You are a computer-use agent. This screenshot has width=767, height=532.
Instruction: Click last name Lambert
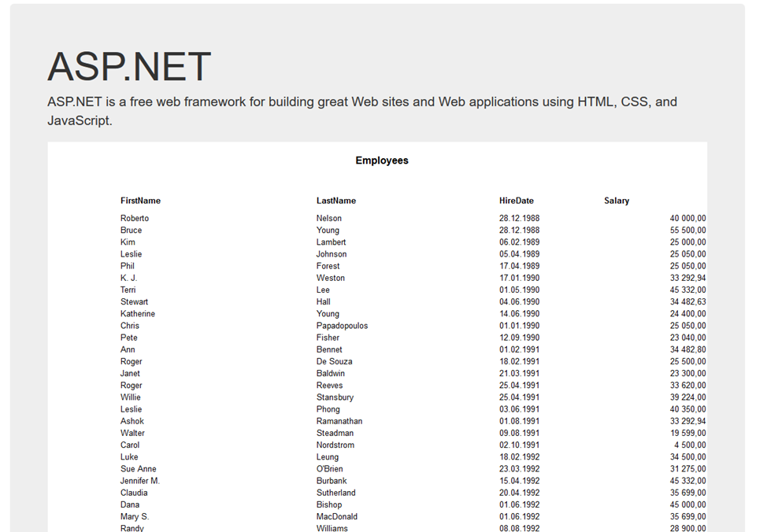point(331,242)
